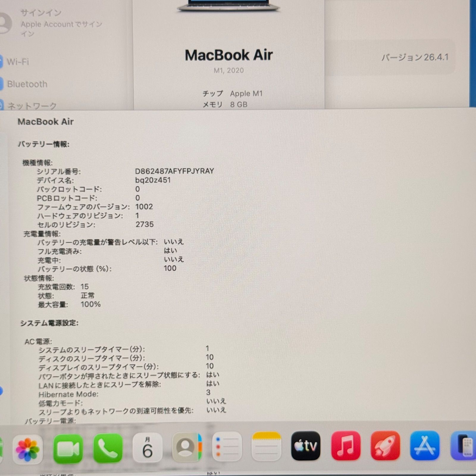The width and height of the screenshot is (476, 476).
Task: Click the ハードウェアのリビジョン label
Action: [x=80, y=216]
